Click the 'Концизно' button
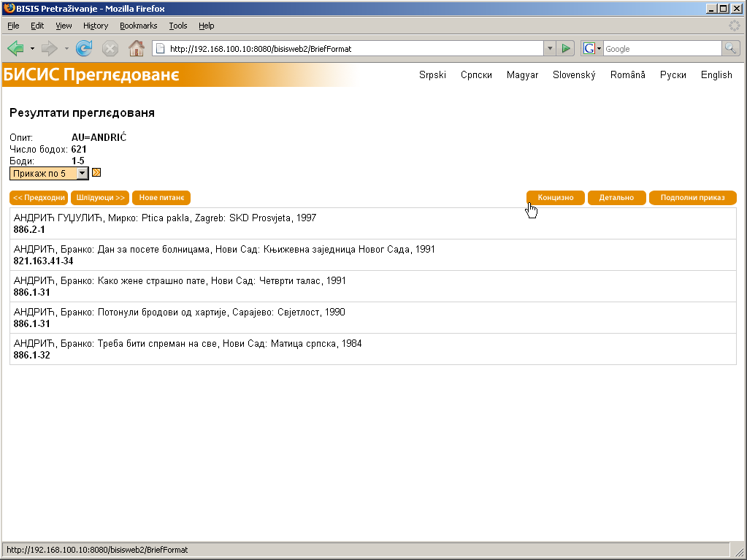The image size is (747, 560). click(x=556, y=198)
